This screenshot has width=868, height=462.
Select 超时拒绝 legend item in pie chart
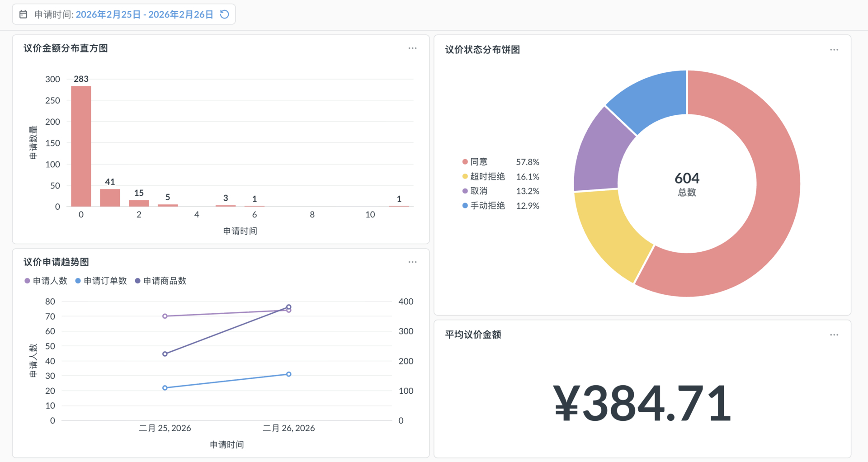[x=487, y=176]
